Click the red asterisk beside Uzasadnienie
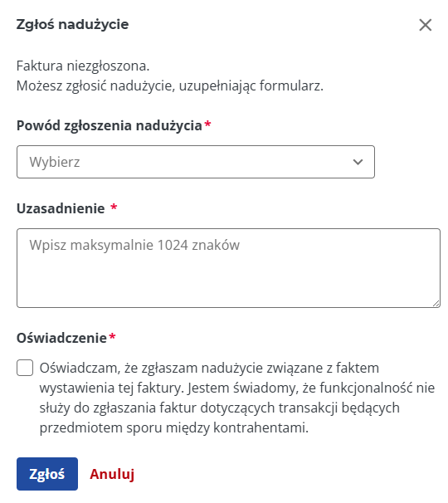This screenshot has height=503, width=448. pos(114,207)
